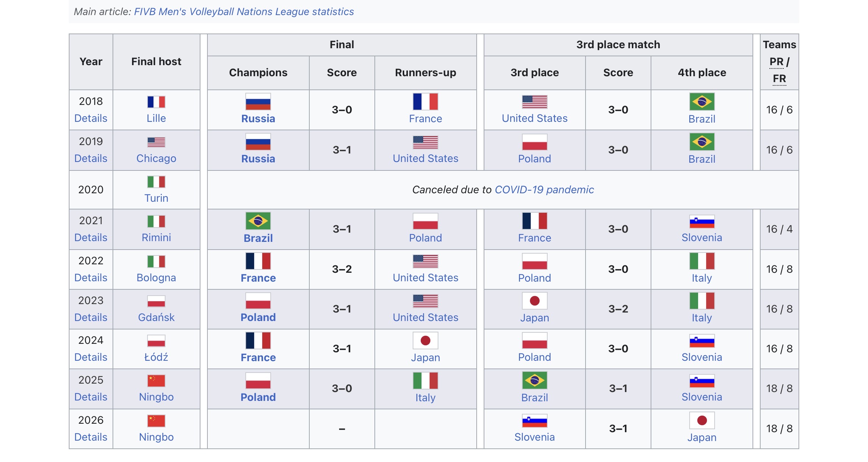Open FIVB Men's Volleyball Nations League statistics article

244,12
